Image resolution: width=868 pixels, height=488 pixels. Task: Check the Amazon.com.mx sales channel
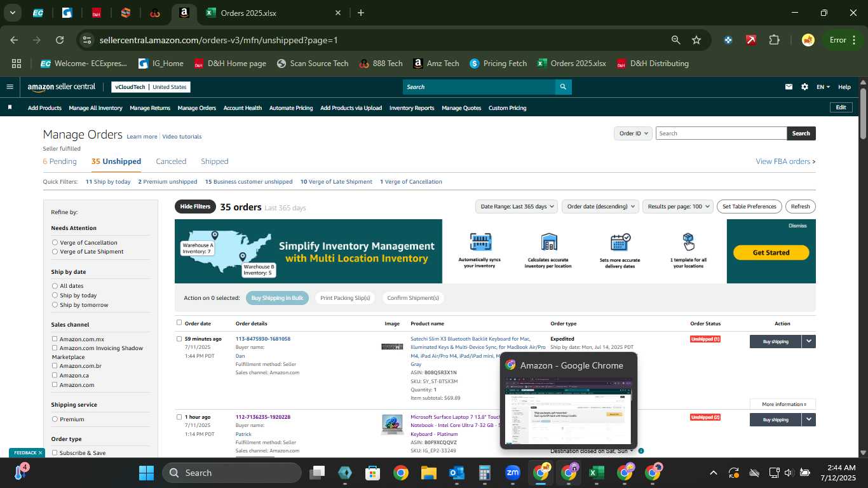point(55,339)
